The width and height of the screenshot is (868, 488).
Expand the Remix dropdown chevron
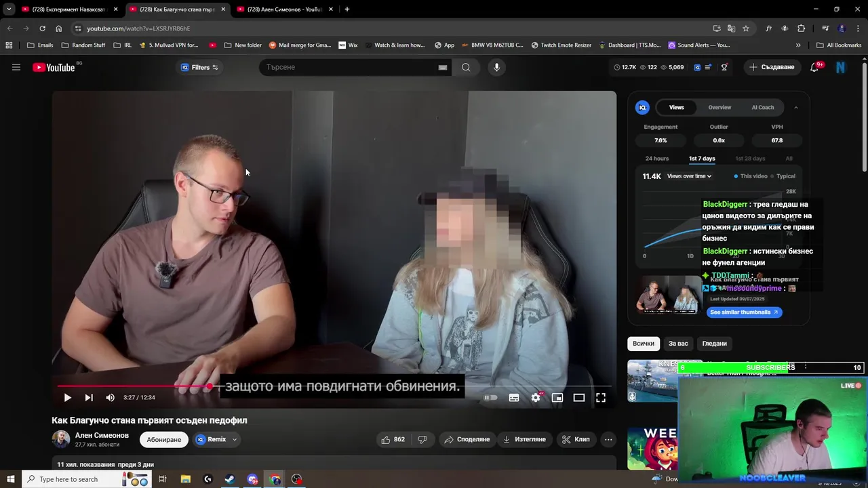point(235,439)
